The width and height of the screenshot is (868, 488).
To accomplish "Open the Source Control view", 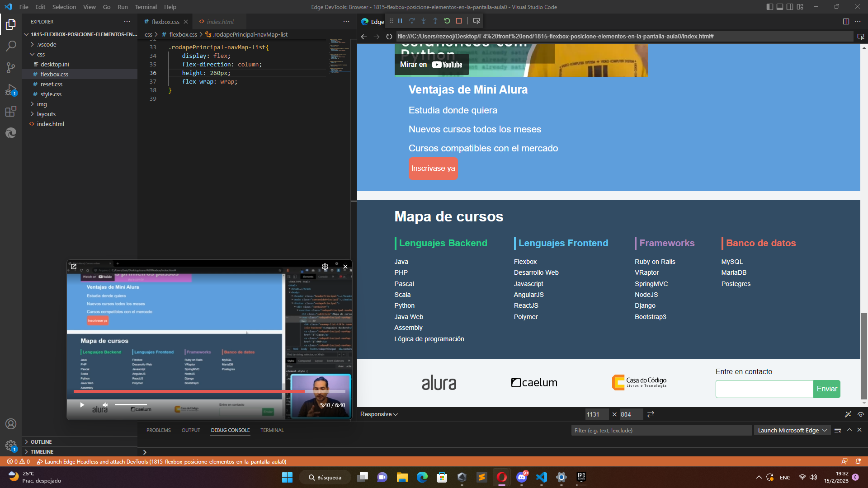I will click(11, 68).
